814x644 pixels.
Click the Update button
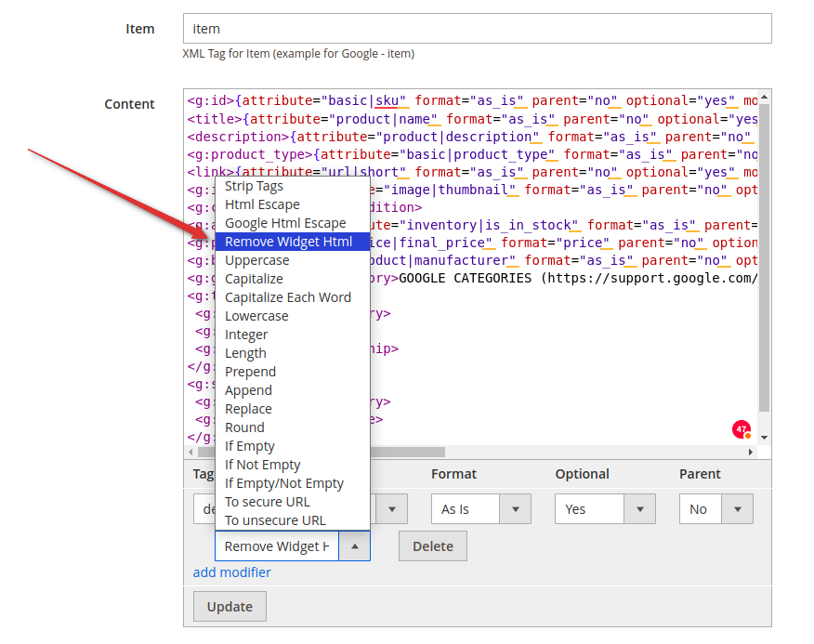[x=230, y=607]
